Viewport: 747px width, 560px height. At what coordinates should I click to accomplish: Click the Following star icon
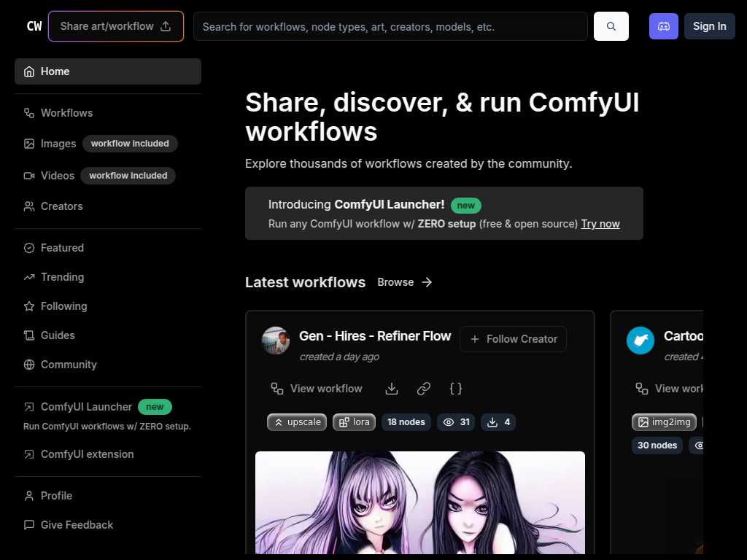(x=29, y=306)
